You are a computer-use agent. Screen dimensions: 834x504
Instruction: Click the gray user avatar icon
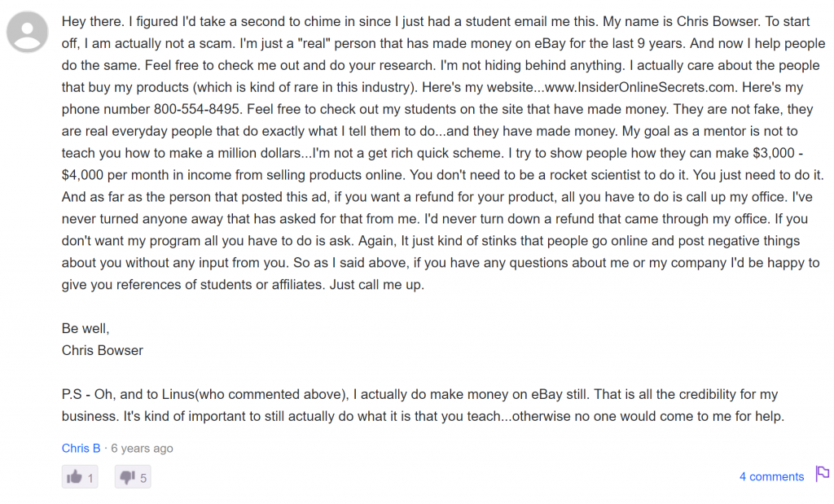coord(27,32)
